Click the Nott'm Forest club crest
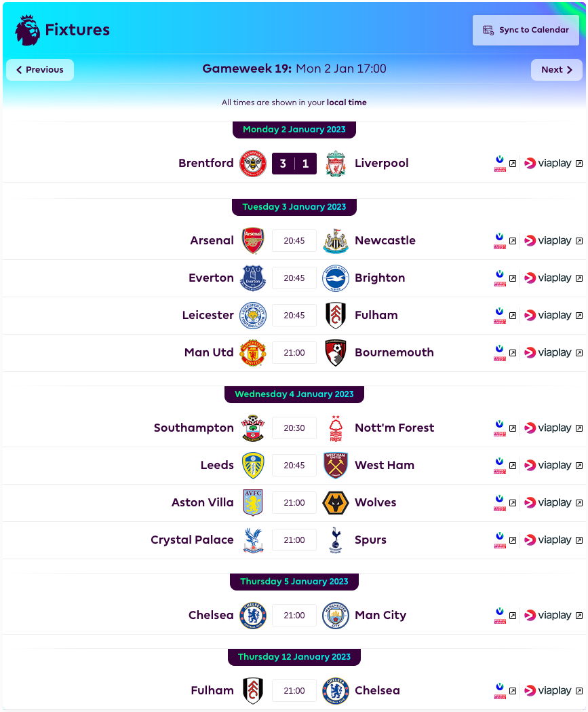The width and height of the screenshot is (588, 712). click(x=336, y=428)
